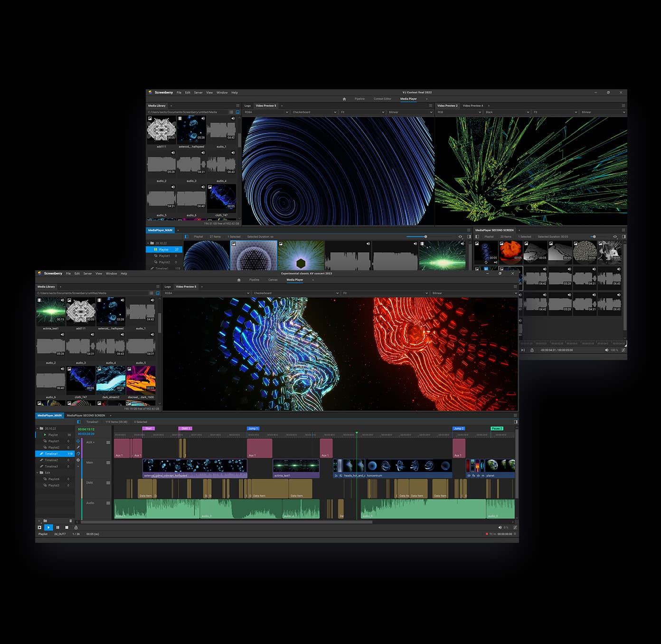The width and height of the screenshot is (661, 644).
Task: Toggle the sidebar panel icon left of Timeline1 label
Action: coord(79,422)
